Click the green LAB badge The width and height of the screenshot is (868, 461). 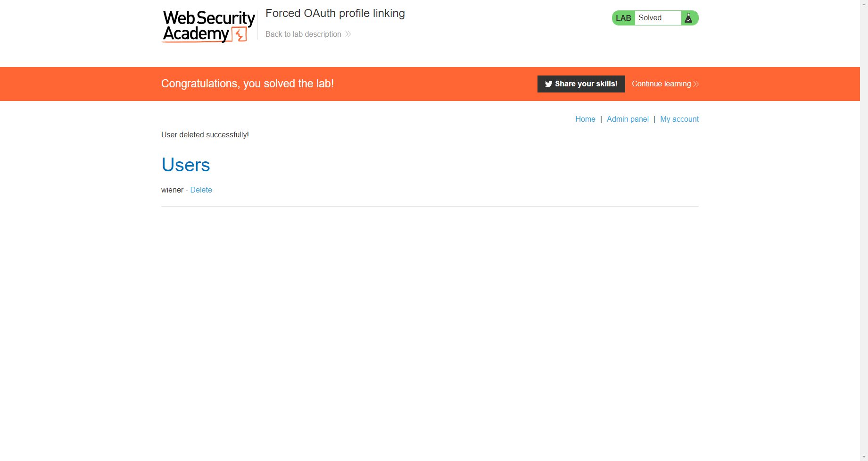coord(623,17)
